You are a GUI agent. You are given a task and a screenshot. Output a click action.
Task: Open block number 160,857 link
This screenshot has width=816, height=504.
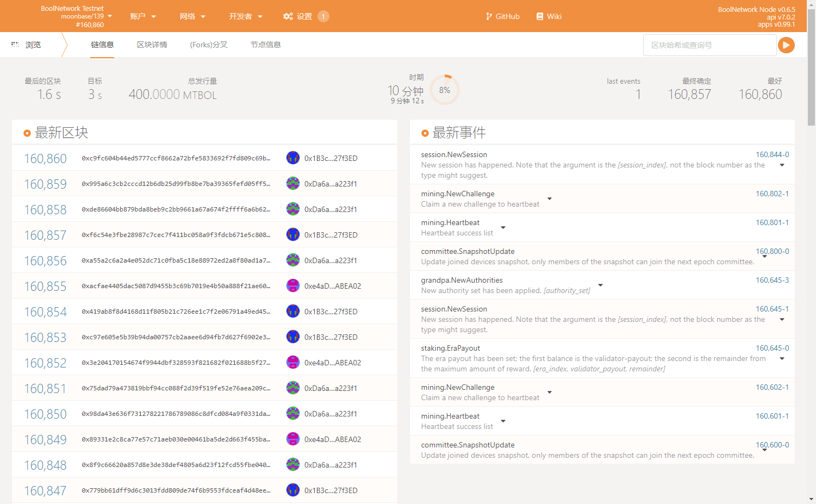(45, 235)
